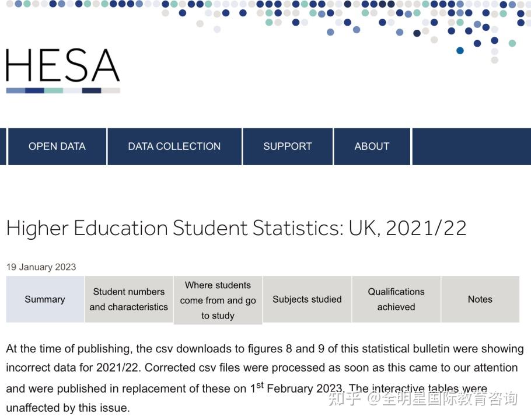Switch to the Summary tab
Screen dimensions: 531x420
tap(45, 299)
